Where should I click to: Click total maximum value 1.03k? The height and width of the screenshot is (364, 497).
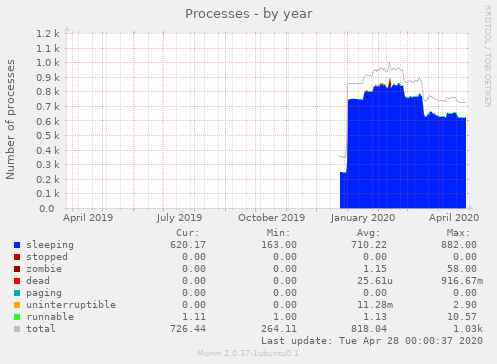click(468, 329)
